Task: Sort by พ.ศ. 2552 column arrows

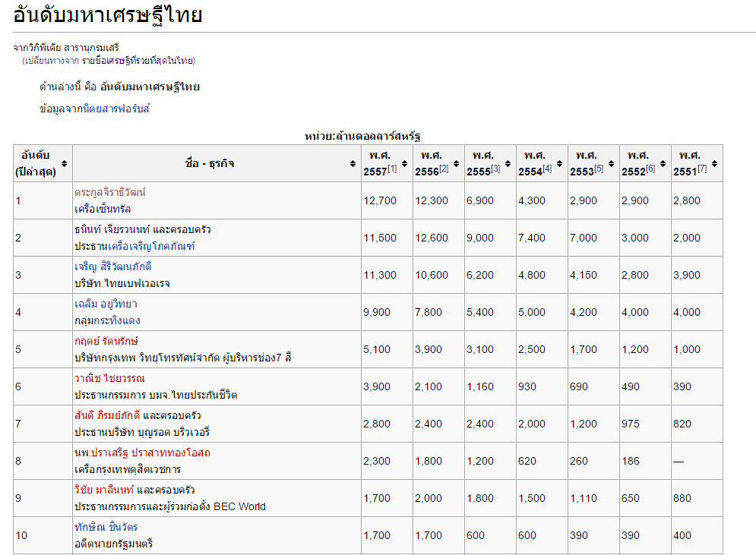Action: pos(663,164)
